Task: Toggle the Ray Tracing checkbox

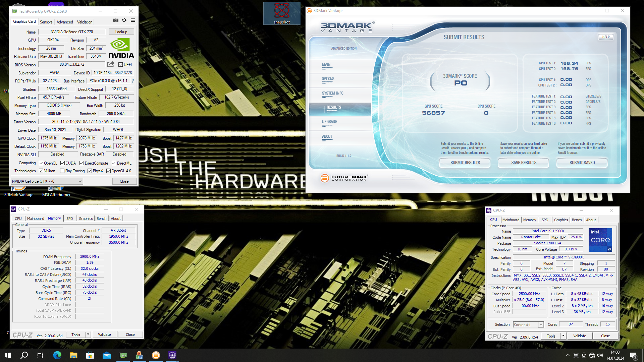Action: [x=62, y=171]
